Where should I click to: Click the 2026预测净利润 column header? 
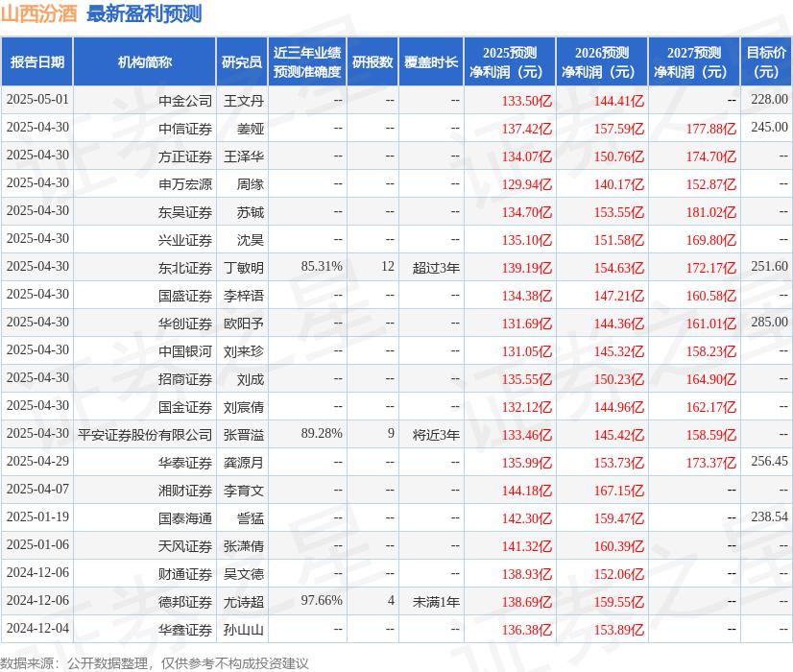601,62
